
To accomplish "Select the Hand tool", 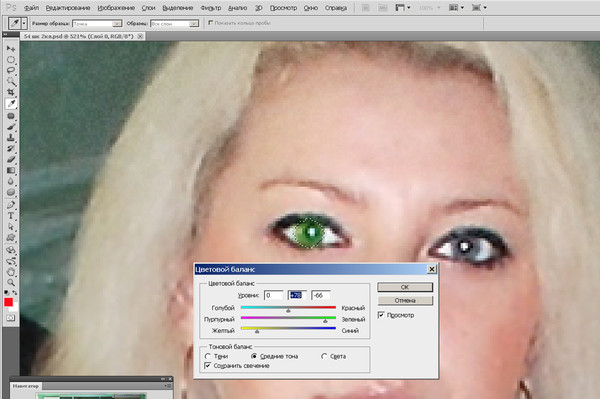I will tap(11, 272).
